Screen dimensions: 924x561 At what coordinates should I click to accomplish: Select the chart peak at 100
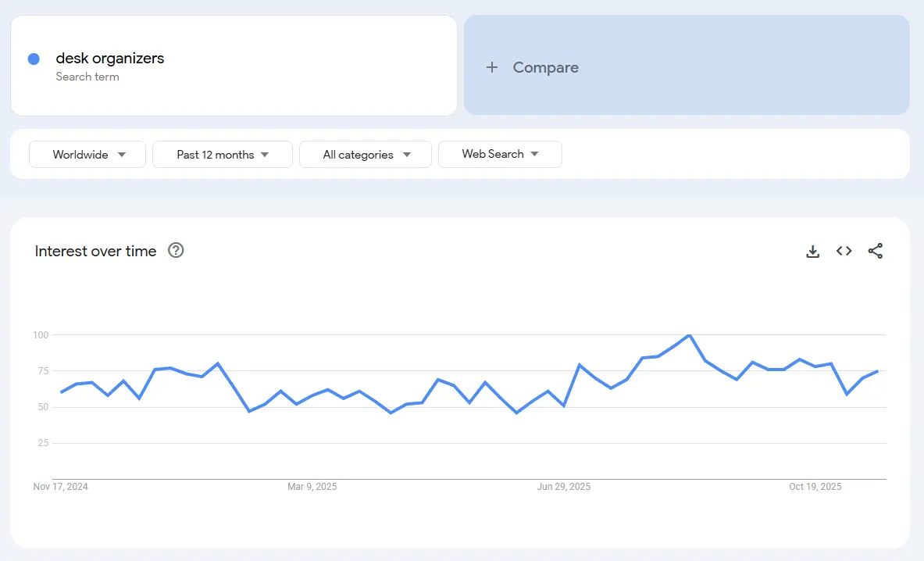click(x=689, y=335)
